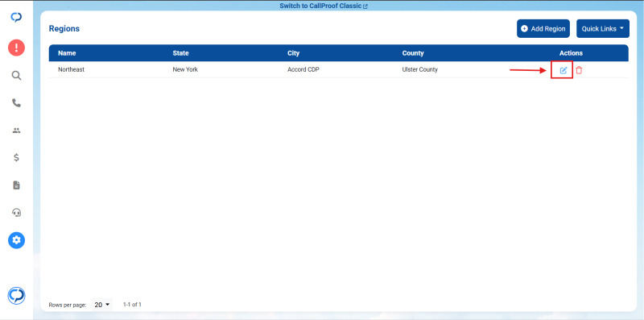Click the round CallProof chat bubble icon
Viewport: 644px width, 320px height.
(16, 295)
